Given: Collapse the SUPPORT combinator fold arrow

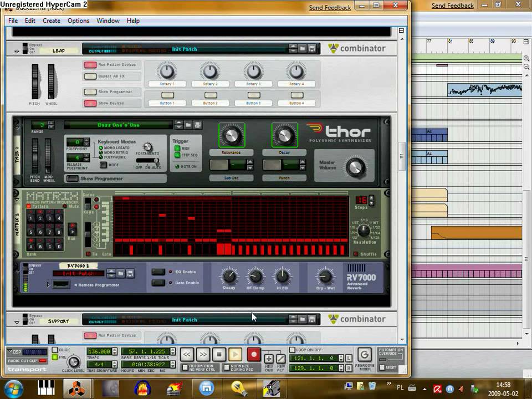Looking at the screenshot, I should (x=17, y=323).
